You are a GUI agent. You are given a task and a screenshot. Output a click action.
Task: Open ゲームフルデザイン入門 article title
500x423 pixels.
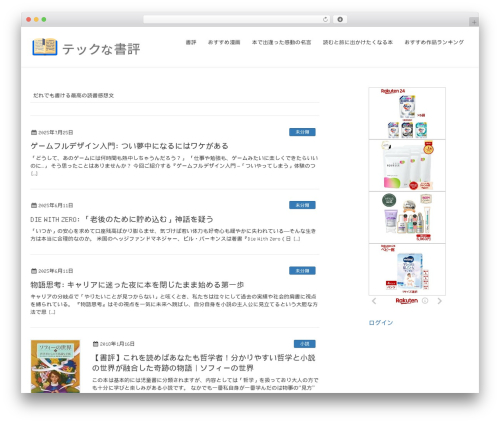pyautogui.click(x=129, y=146)
